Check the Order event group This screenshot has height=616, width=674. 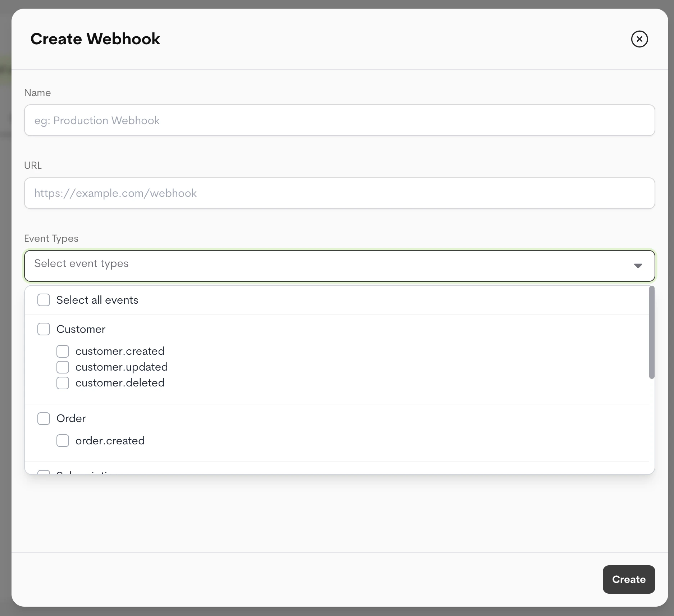point(44,418)
